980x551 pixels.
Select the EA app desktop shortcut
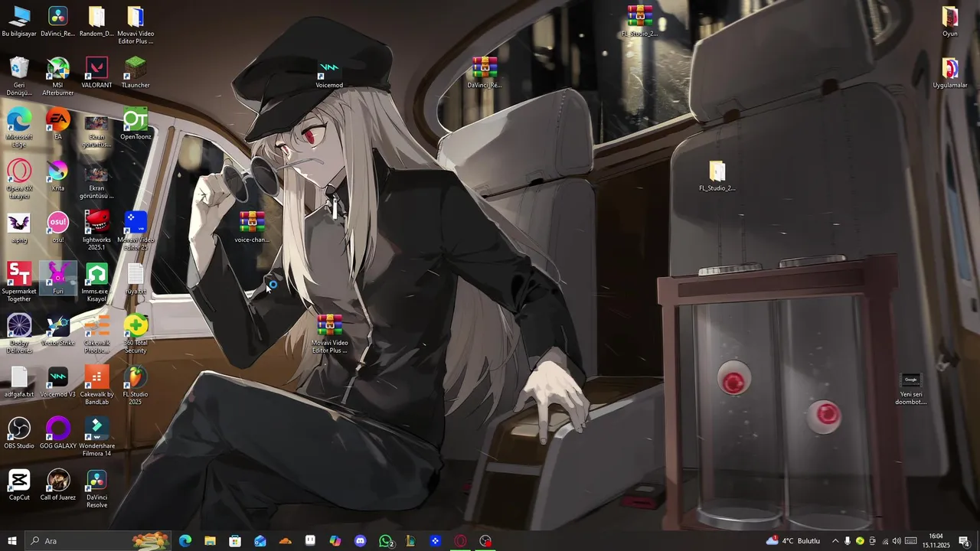point(58,125)
